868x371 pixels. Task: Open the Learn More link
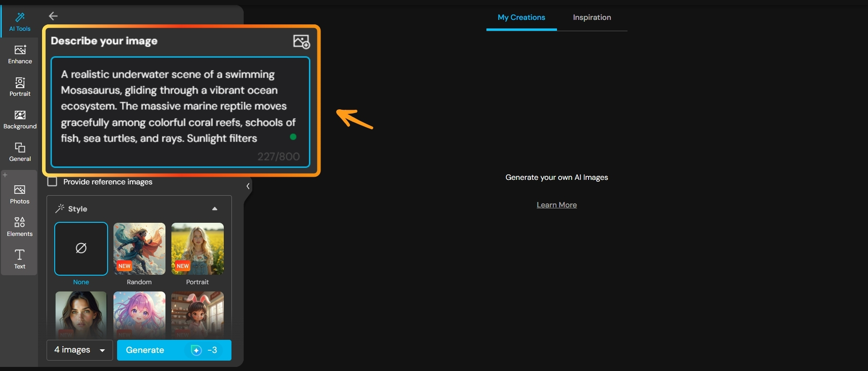557,205
